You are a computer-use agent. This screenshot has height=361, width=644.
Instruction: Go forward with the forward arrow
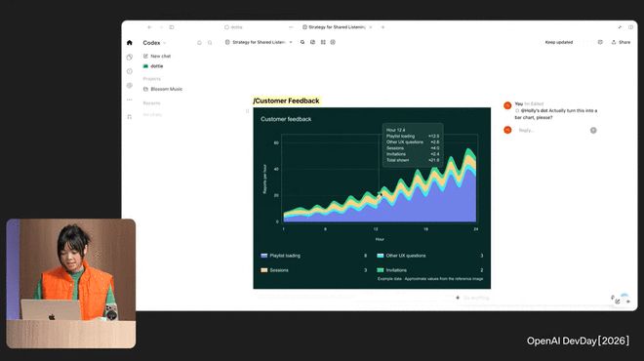(x=161, y=27)
